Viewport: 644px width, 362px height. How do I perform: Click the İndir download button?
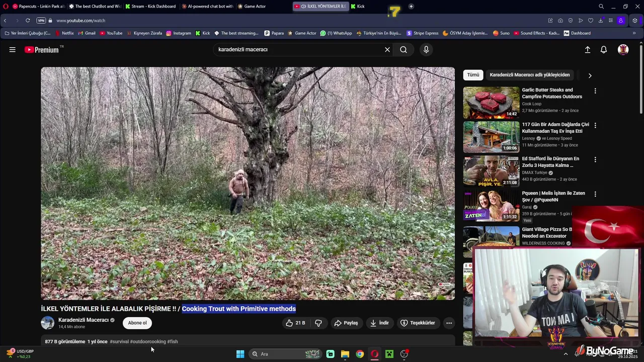point(379,323)
